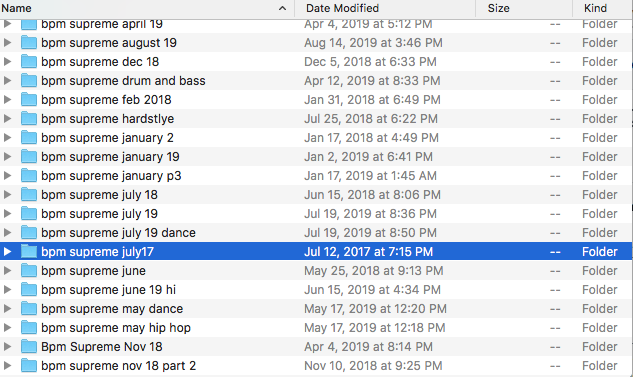Click the folder icon for bpm supreme dec 18

(29, 62)
